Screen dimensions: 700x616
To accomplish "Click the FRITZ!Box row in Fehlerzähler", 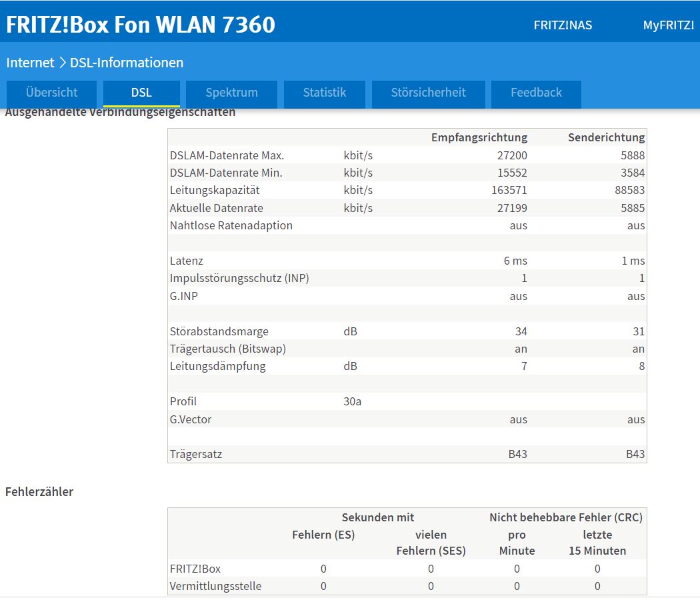I will coord(407,568).
